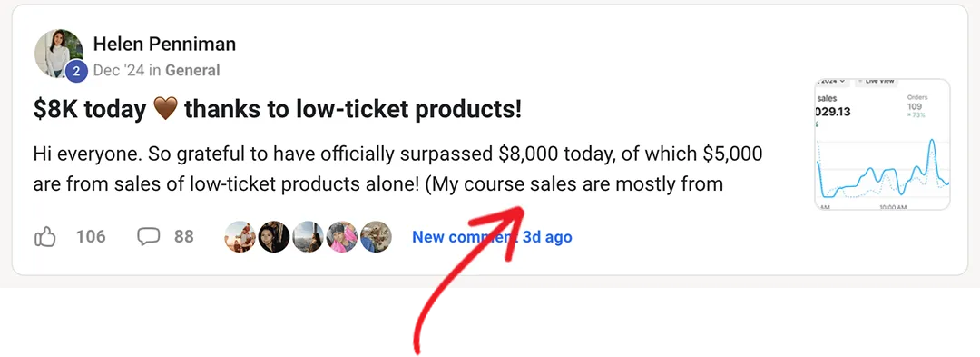The image size is (980, 357).
Task: Click the 88 comments count
Action: (183, 237)
